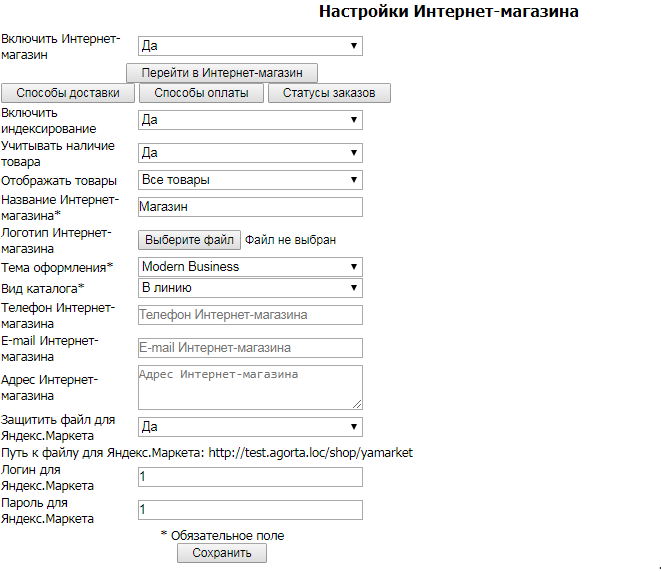The image size is (661, 571).
Task: Click the 'Пароль для Яндекс.Маркета' field
Action: pyautogui.click(x=250, y=510)
